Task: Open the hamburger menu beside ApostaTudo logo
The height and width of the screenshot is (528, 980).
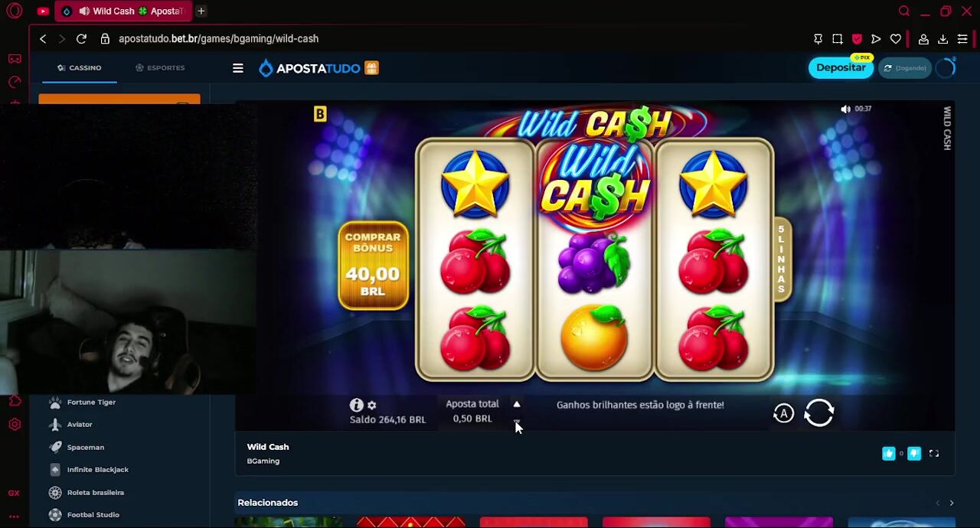Action: click(238, 68)
